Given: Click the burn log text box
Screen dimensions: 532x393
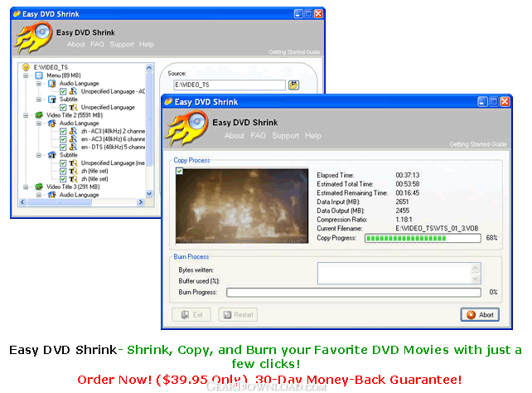Looking at the screenshot, I should [x=399, y=274].
